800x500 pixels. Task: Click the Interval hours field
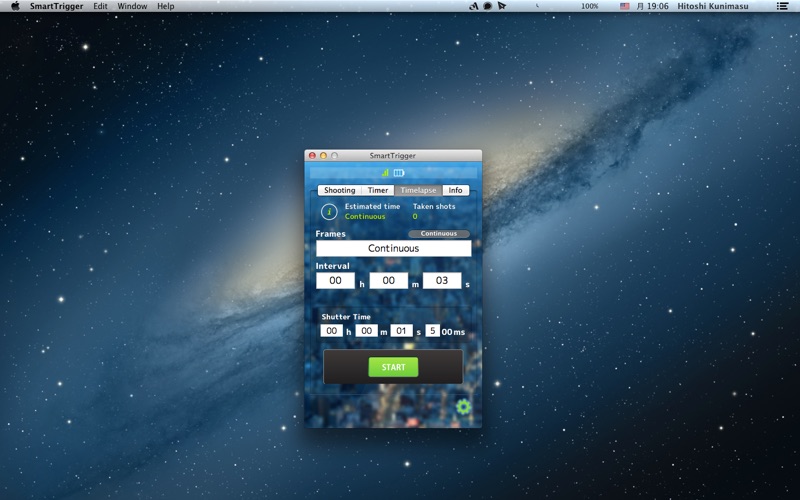coord(335,281)
